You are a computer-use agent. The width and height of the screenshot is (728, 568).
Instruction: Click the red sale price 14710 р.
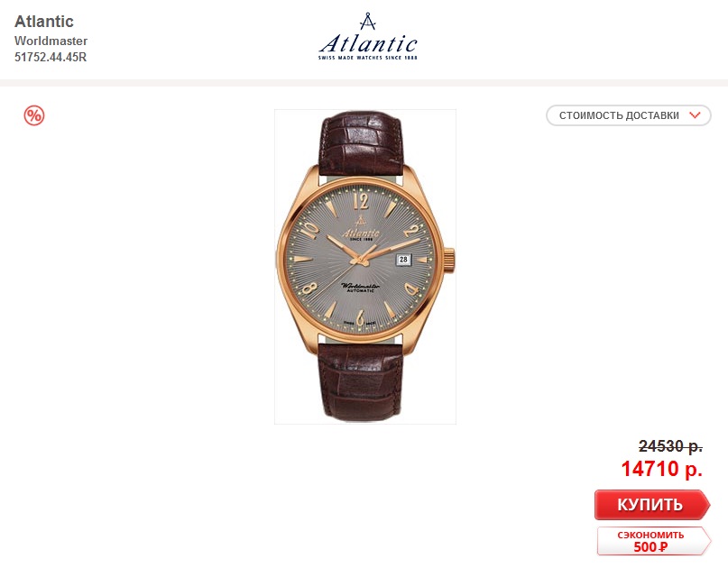pyautogui.click(x=662, y=469)
